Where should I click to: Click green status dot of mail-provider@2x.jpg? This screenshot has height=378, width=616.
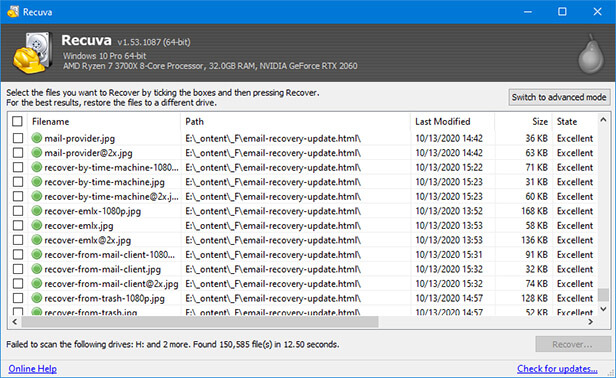tap(37, 152)
